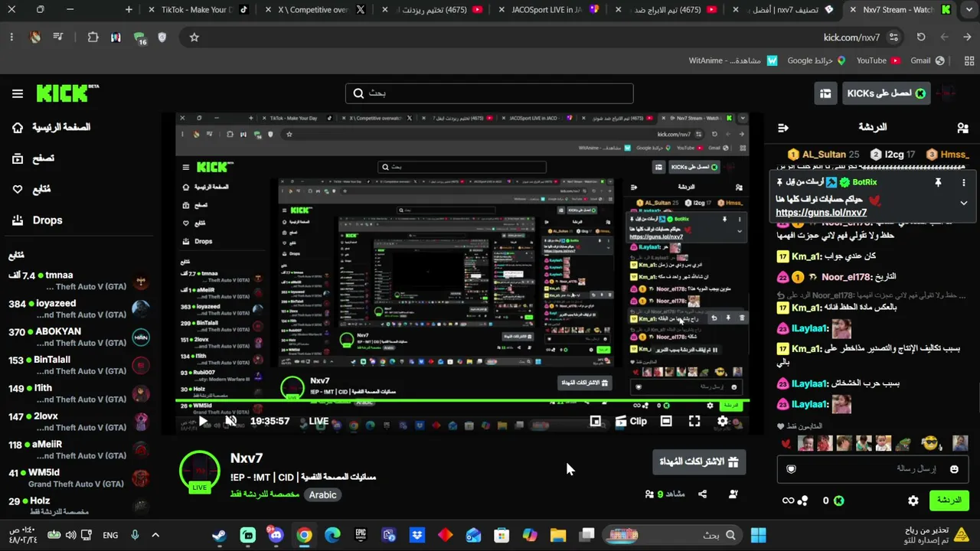Expand the system tray hidden icons chevron
This screenshot has height=551, width=980.
155,535
